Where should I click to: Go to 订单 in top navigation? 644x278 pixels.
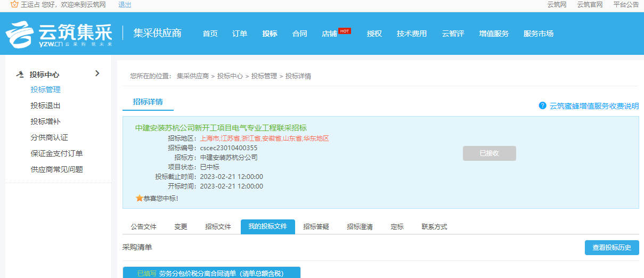pyautogui.click(x=240, y=34)
